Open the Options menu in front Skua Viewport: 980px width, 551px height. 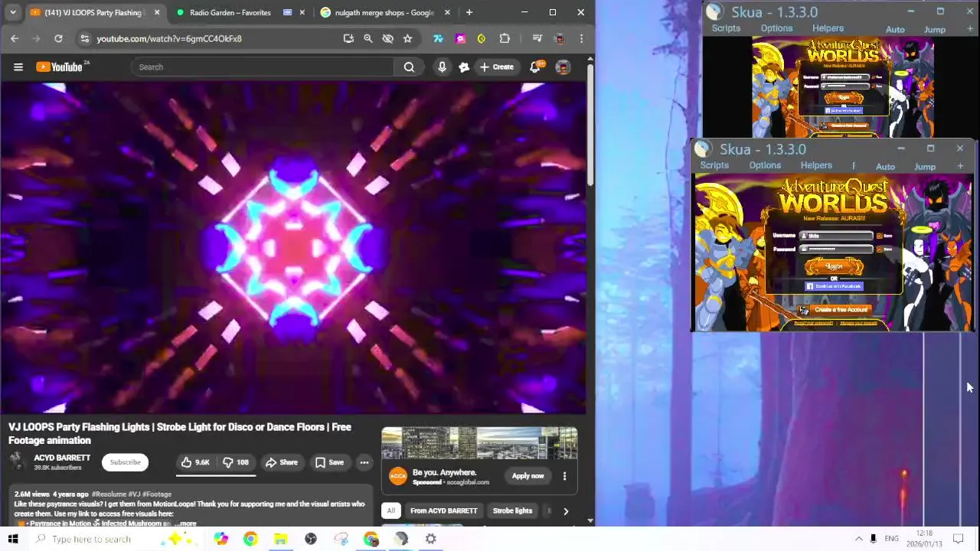click(x=765, y=165)
